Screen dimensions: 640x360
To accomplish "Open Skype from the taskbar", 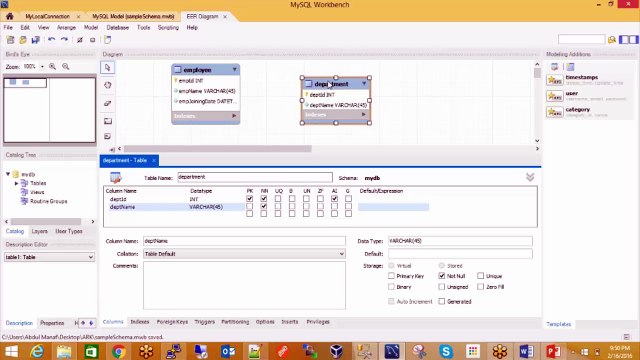I will tap(446, 351).
